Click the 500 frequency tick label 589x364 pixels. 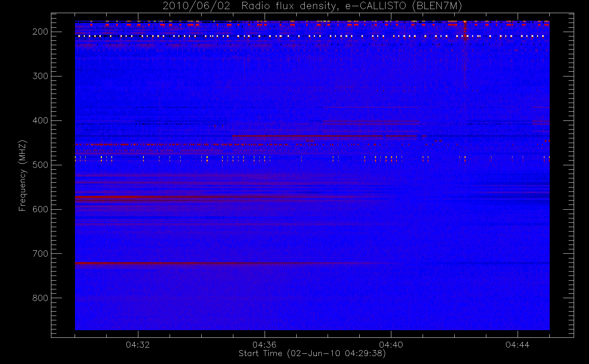point(40,165)
